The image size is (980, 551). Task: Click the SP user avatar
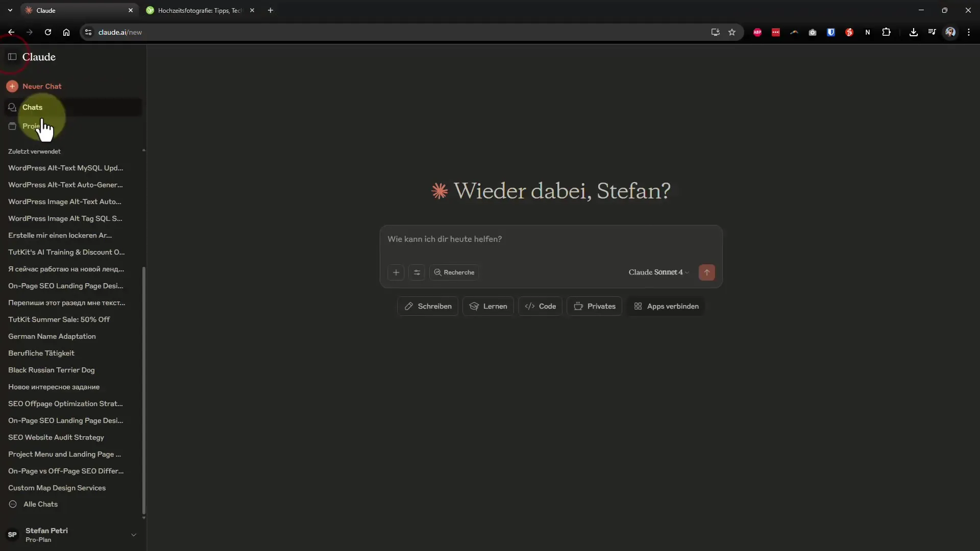click(12, 535)
